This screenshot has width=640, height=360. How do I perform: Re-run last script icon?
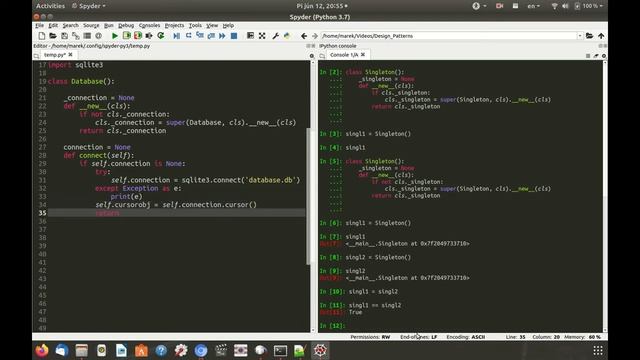point(161,36)
